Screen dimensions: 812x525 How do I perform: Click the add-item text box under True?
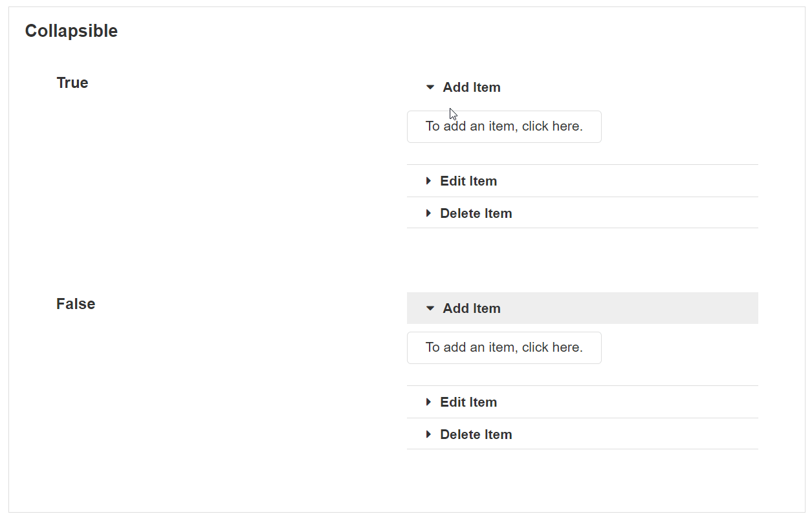[x=504, y=127]
